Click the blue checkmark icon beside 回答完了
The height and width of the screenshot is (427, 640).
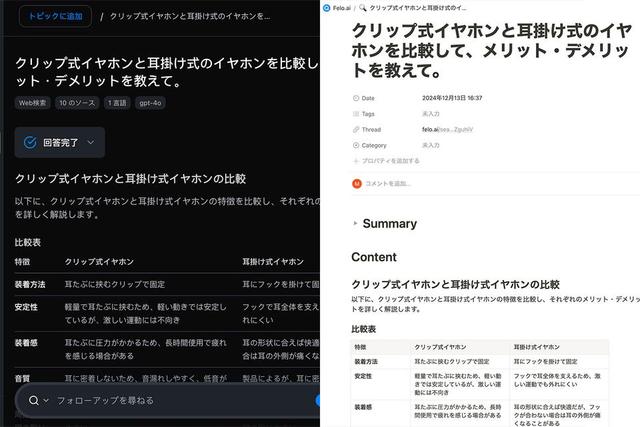[30, 142]
